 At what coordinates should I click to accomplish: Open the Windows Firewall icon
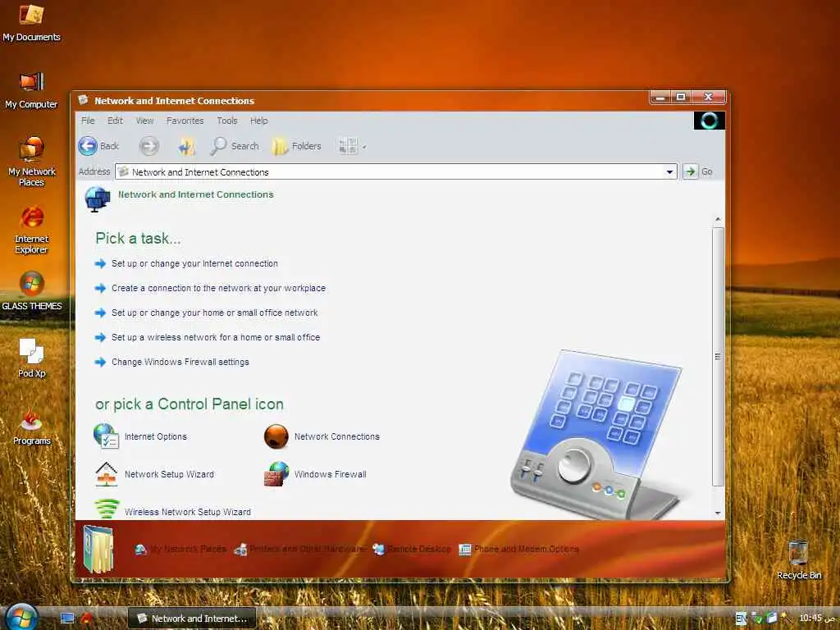(276, 474)
